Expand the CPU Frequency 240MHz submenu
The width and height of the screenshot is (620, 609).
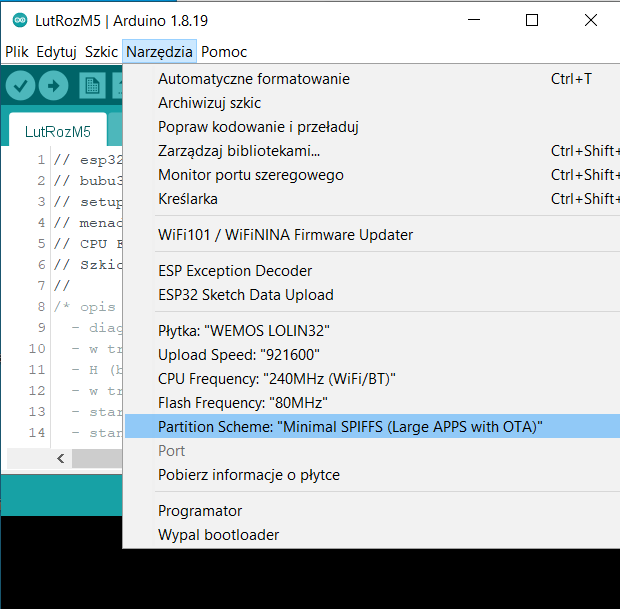point(372,379)
